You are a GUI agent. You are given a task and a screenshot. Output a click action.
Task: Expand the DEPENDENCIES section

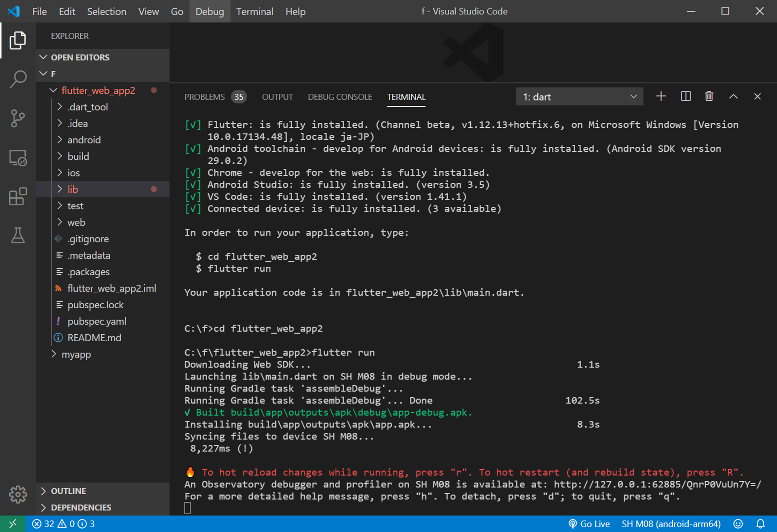coord(102,508)
